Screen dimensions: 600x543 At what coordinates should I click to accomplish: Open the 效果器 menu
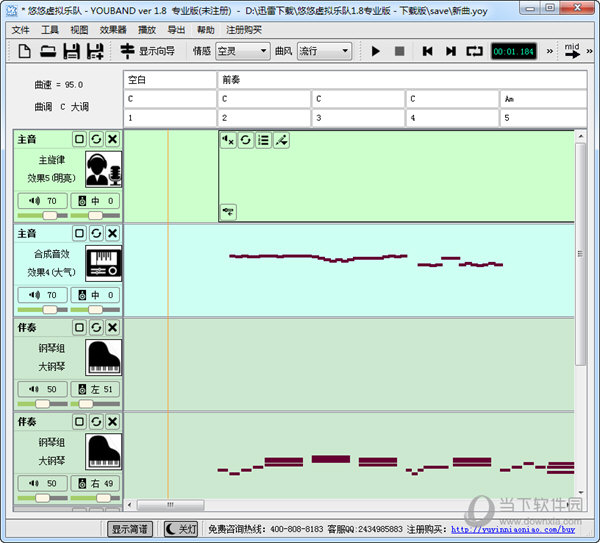113,30
